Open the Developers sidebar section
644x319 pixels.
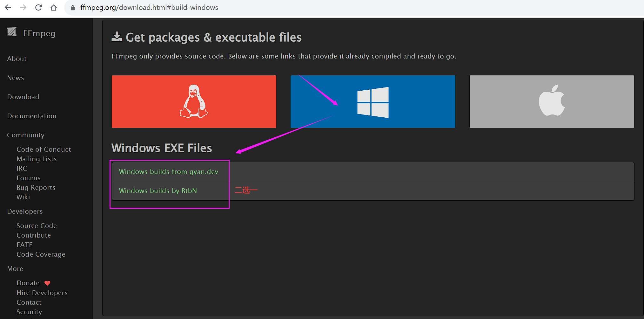pos(25,212)
